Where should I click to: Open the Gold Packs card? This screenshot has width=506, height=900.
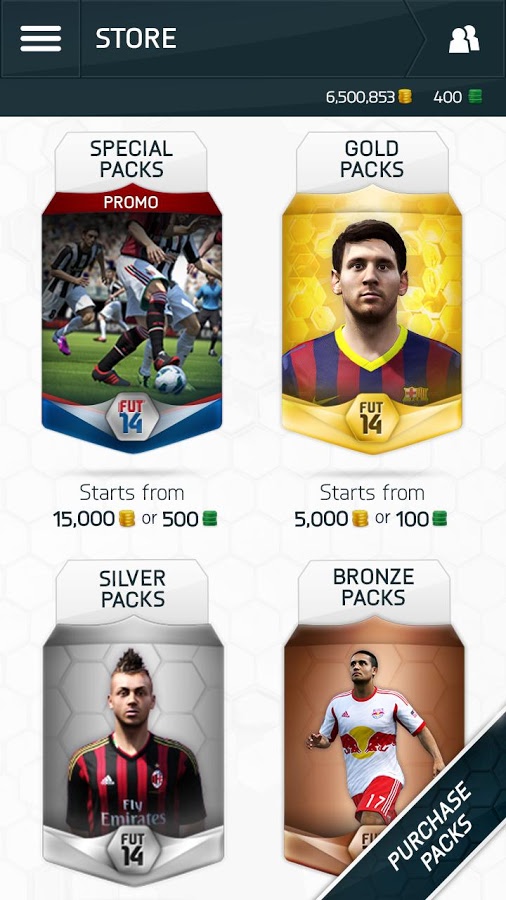[x=372, y=293]
